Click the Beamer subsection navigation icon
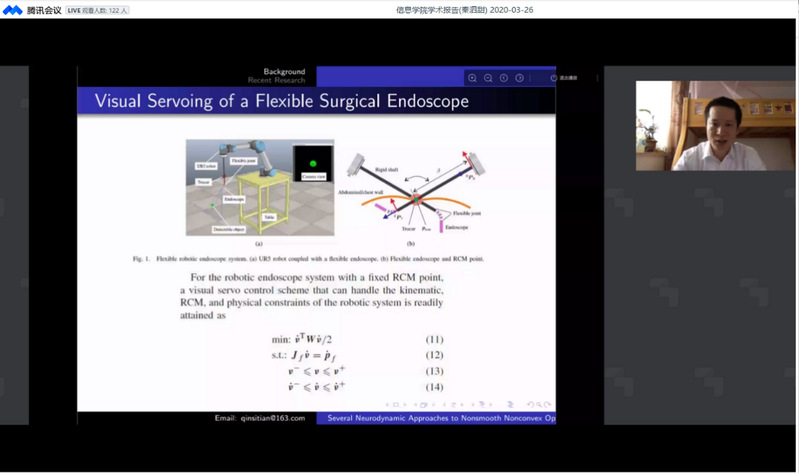 click(454, 405)
